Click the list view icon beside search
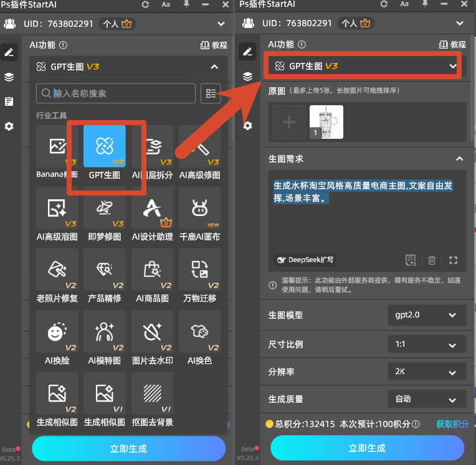This screenshot has height=465, width=476. 211,93
